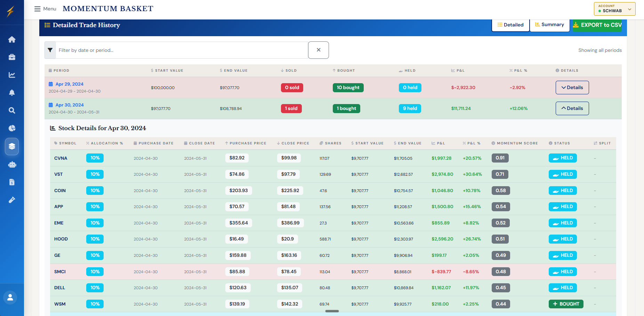Viewport: 644px width, 316px height.
Task: Switch to the Summary view tab
Action: point(549,25)
